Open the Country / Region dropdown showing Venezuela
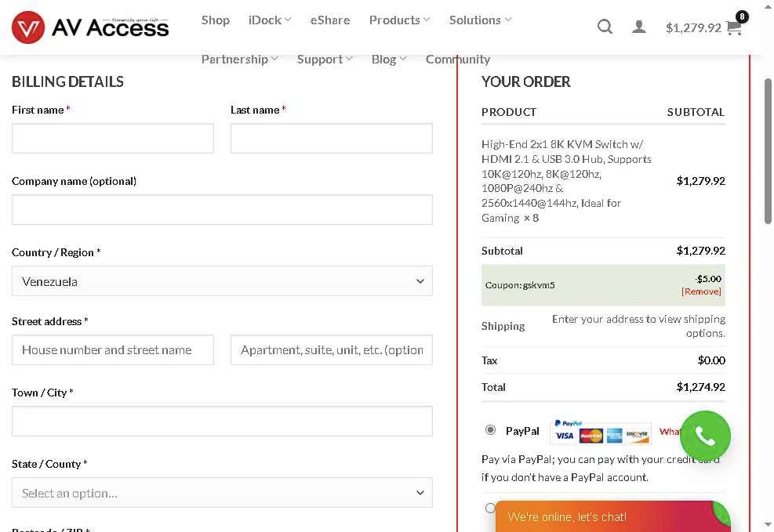The width and height of the screenshot is (774, 532). point(222,281)
